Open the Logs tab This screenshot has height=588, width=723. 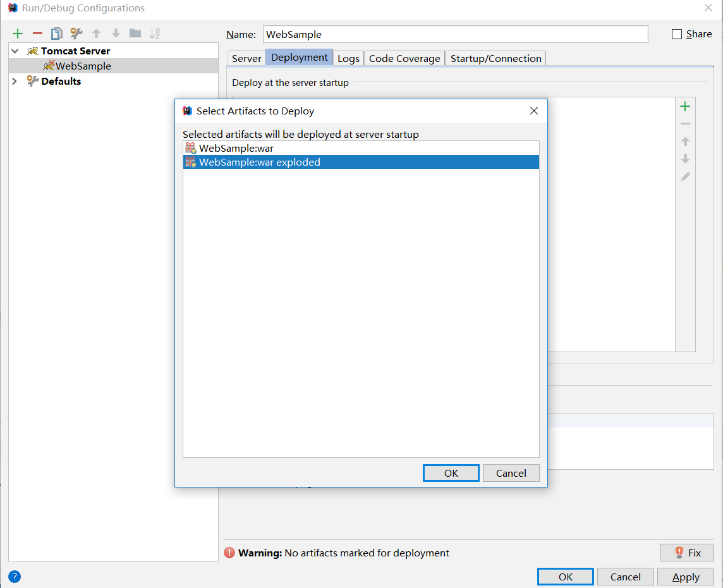[348, 58]
